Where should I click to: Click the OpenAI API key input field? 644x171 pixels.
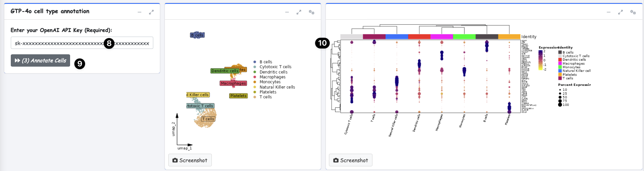58,43
